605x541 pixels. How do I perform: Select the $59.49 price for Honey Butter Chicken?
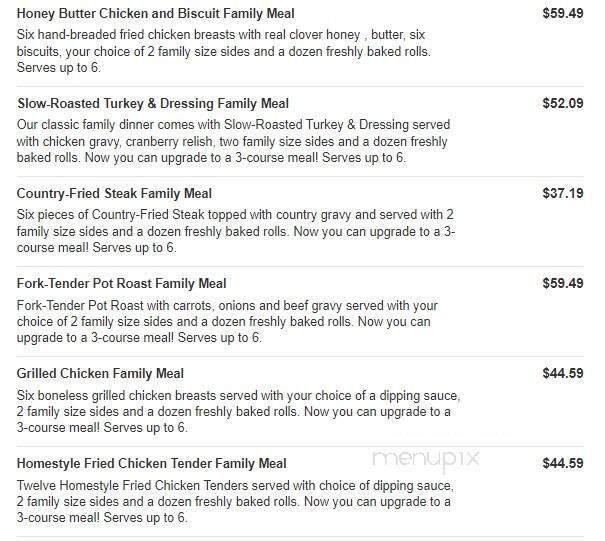click(x=562, y=14)
